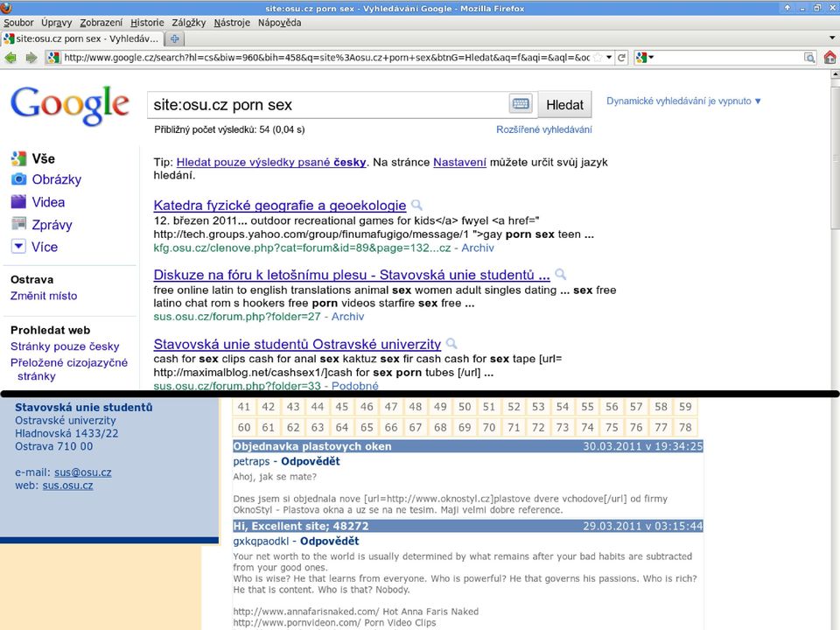This screenshot has width=840, height=630.
Task: Go back with the green back arrow
Action: point(10,58)
